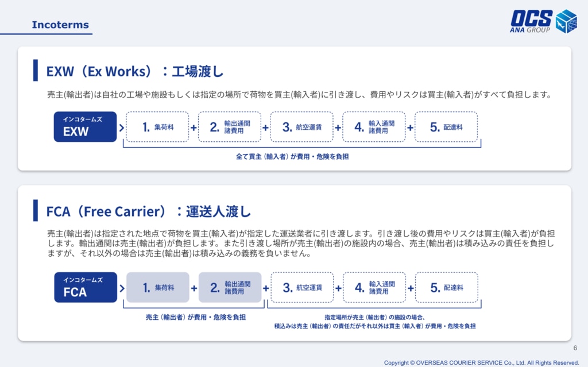588x367 pixels.
Task: Click the shaded 2. 輸出通関諸費用 box in FCA row
Action: (230, 287)
